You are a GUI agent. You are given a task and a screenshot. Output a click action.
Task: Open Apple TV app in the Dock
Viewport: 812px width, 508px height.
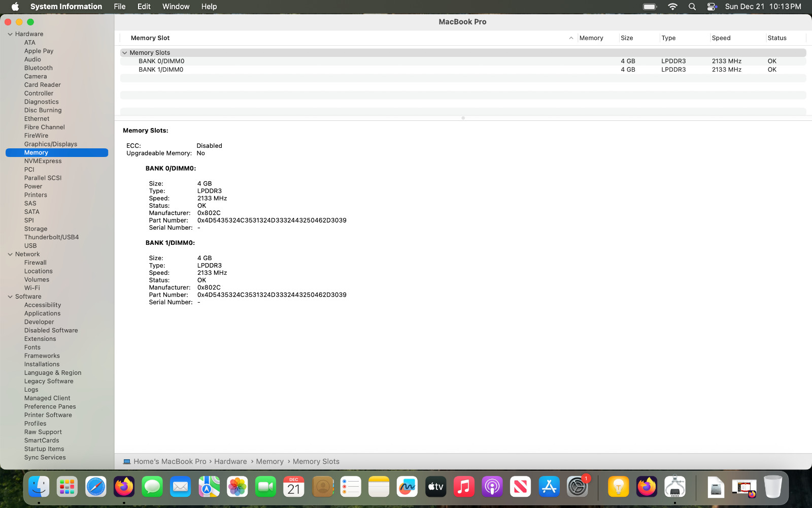435,487
